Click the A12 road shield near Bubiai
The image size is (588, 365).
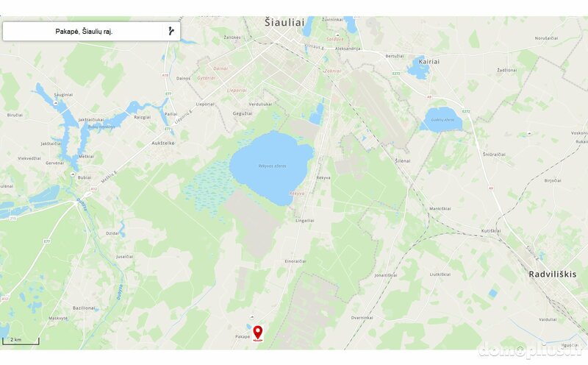[93, 189]
